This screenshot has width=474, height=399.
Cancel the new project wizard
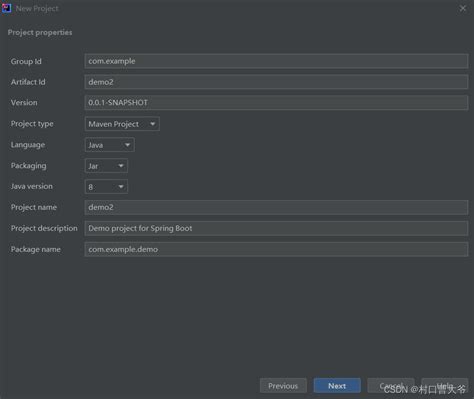[391, 386]
